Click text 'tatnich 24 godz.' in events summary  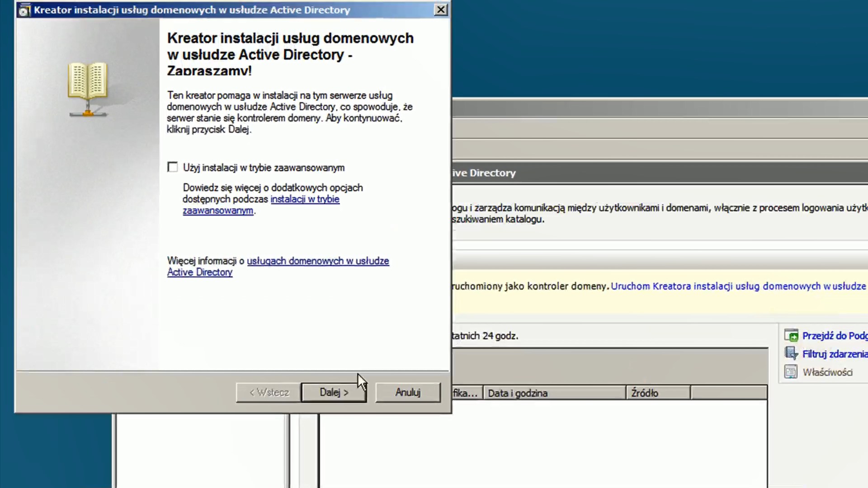tap(485, 336)
